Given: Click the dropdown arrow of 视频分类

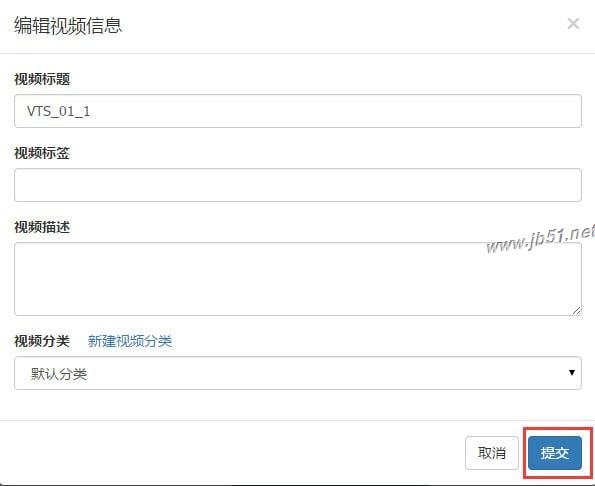Looking at the screenshot, I should pos(572,373).
